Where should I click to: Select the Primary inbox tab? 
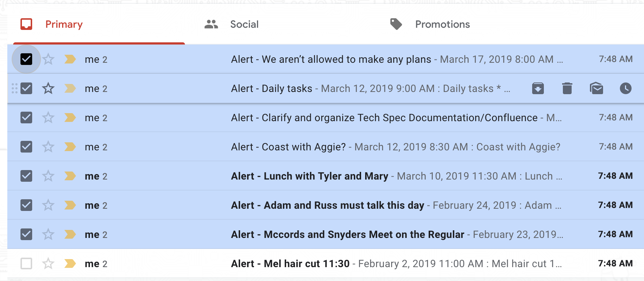64,24
